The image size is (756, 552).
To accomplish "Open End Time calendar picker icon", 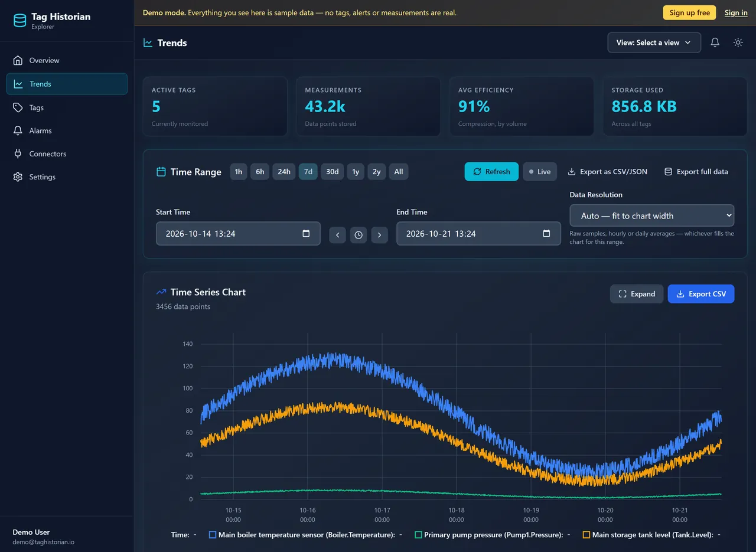I will coord(546,233).
